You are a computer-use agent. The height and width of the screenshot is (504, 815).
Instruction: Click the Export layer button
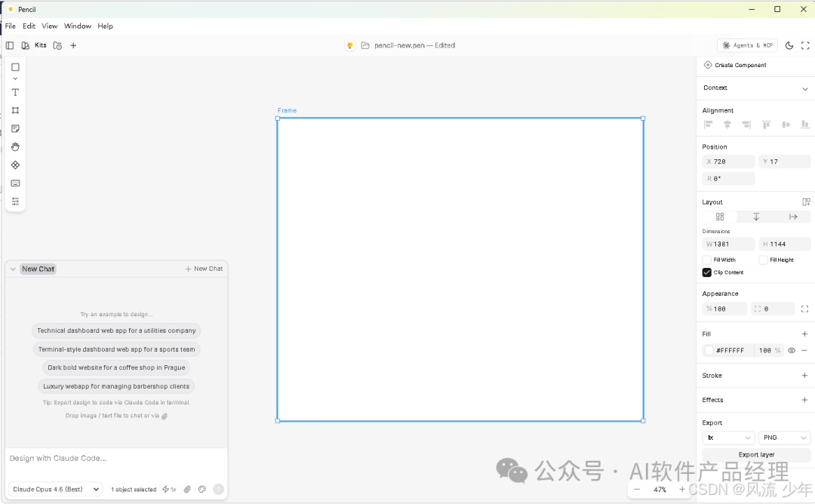pos(756,455)
